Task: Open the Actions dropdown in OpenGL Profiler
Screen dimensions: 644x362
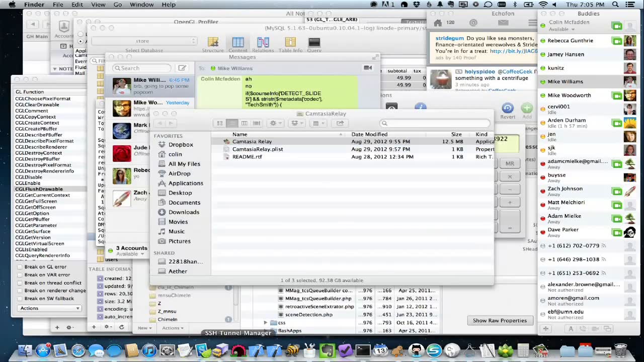Action: click(49, 308)
